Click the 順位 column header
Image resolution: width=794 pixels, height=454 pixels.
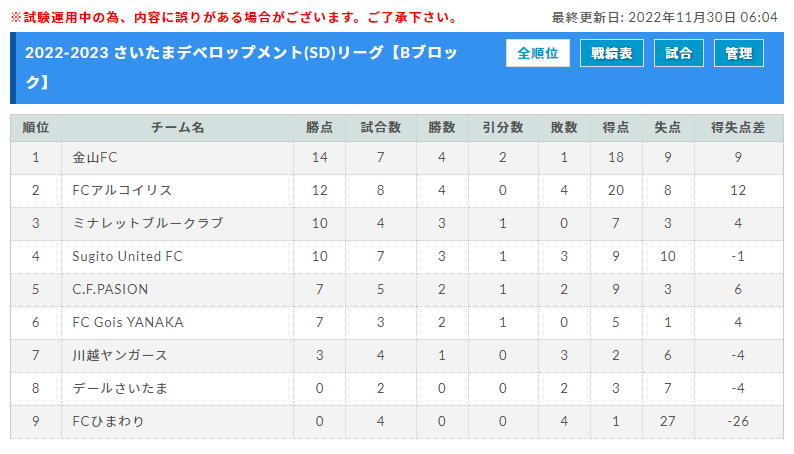36,128
